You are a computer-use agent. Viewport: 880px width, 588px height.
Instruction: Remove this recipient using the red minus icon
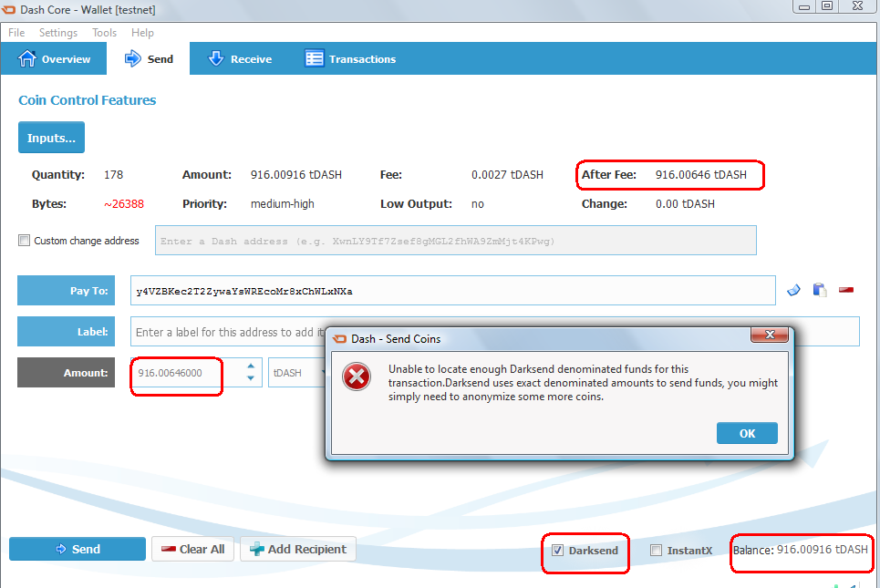pyautogui.click(x=846, y=290)
